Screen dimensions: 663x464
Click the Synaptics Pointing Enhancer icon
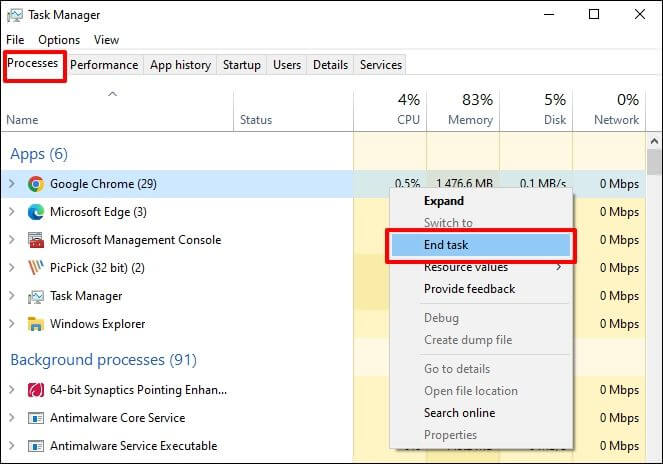[36, 390]
